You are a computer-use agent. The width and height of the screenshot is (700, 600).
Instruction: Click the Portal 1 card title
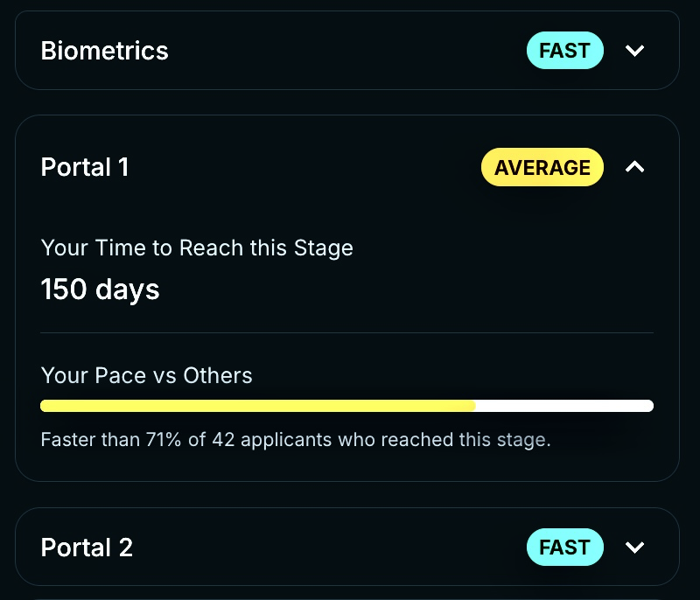pyautogui.click(x=84, y=167)
